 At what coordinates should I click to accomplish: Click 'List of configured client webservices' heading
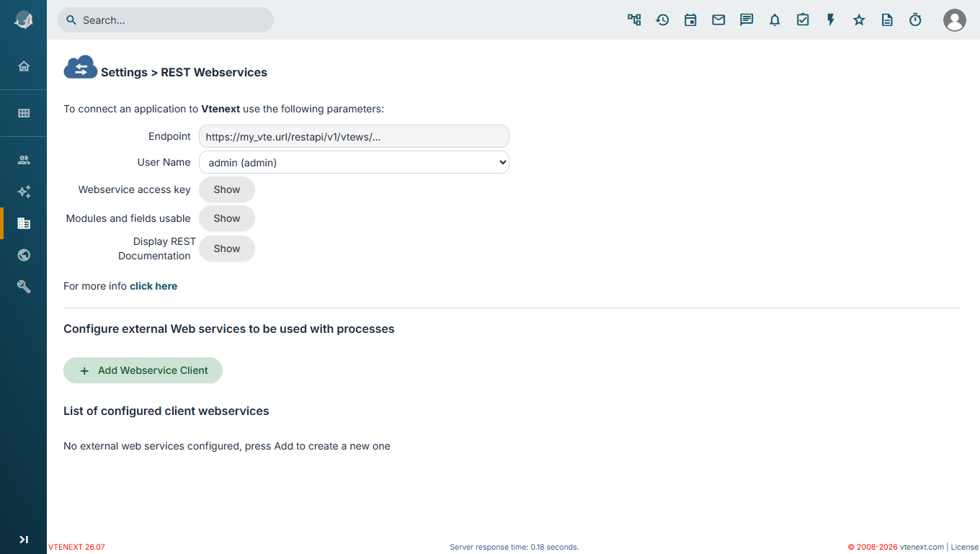(x=166, y=411)
